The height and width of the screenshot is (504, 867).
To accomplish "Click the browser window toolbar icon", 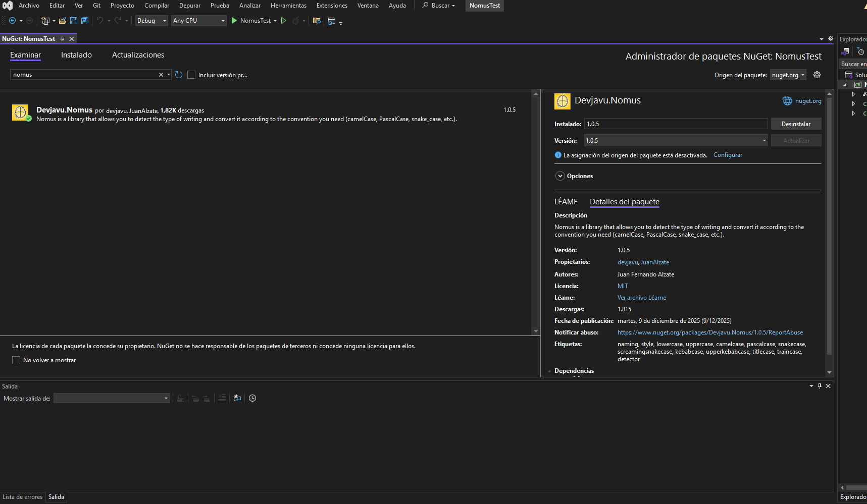I will point(332,21).
